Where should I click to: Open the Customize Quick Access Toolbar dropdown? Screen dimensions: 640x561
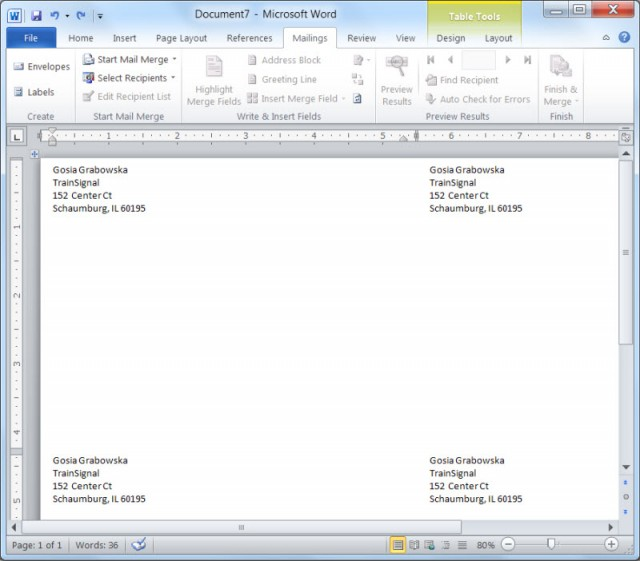(100, 16)
